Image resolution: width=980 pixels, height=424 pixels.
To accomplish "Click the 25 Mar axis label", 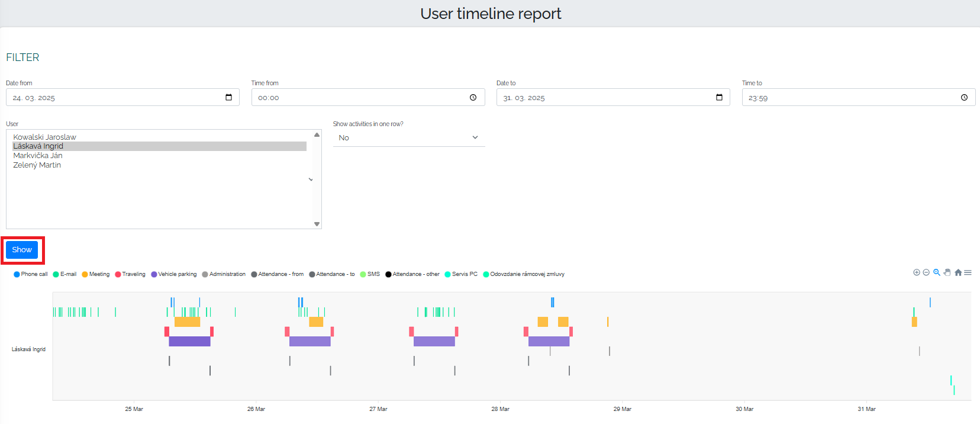I will (x=134, y=409).
